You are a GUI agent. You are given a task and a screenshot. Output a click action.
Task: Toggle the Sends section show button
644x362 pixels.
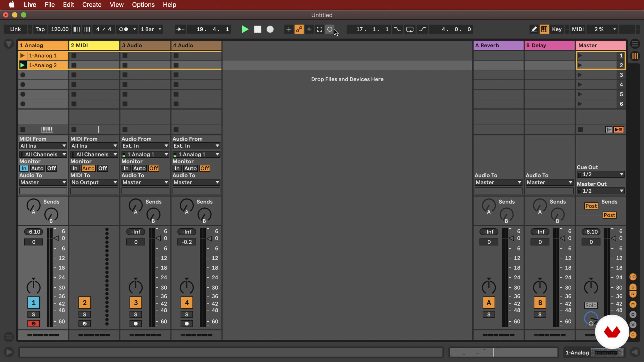[633, 287]
